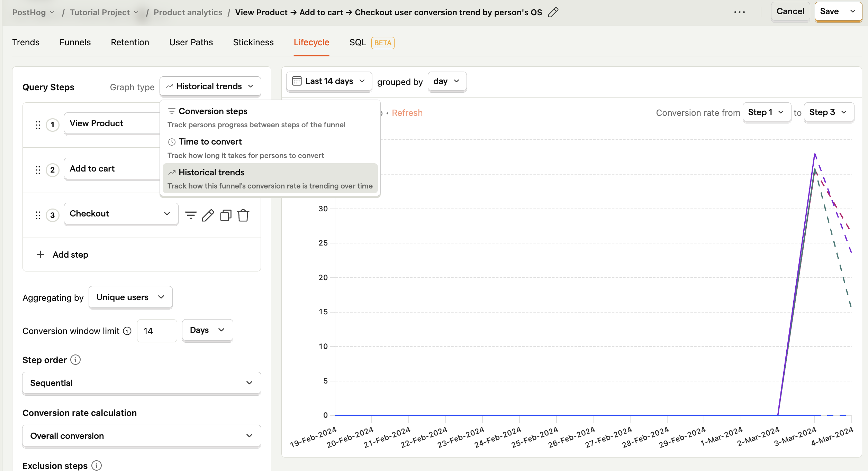Click the conversion window limit number field

tap(157, 331)
